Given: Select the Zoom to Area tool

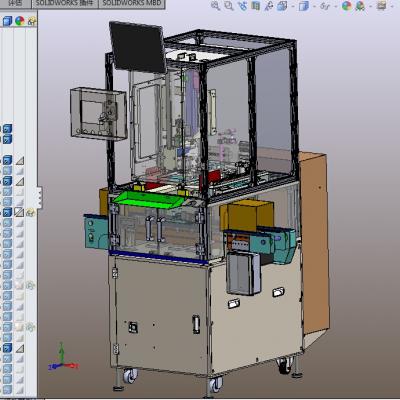Looking at the screenshot, I should (229, 6).
